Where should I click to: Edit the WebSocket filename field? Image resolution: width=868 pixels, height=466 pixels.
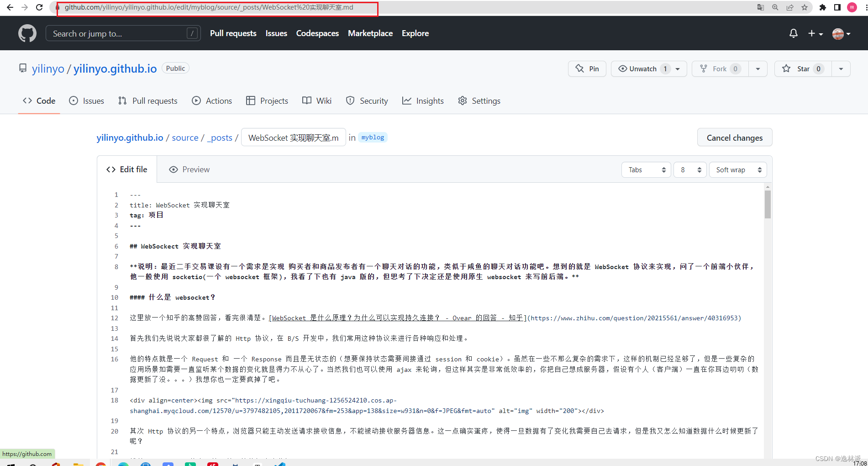293,137
